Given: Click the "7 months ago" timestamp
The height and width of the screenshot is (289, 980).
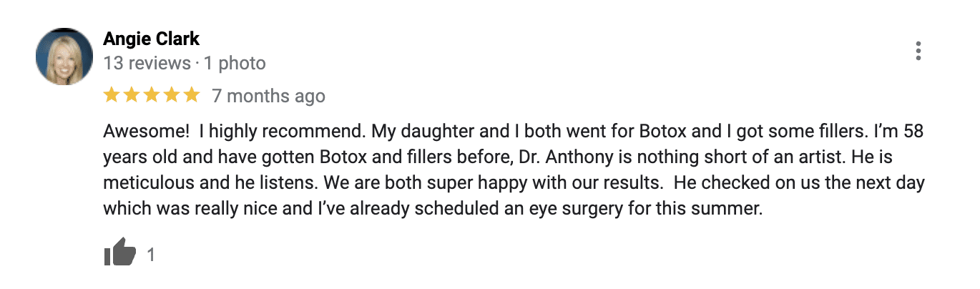Looking at the screenshot, I should tap(268, 96).
